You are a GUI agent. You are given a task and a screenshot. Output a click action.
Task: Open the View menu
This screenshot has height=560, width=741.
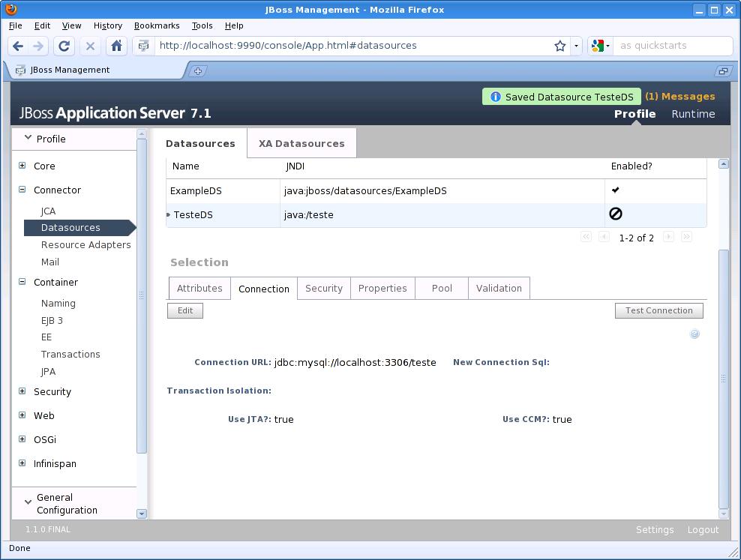click(x=71, y=25)
